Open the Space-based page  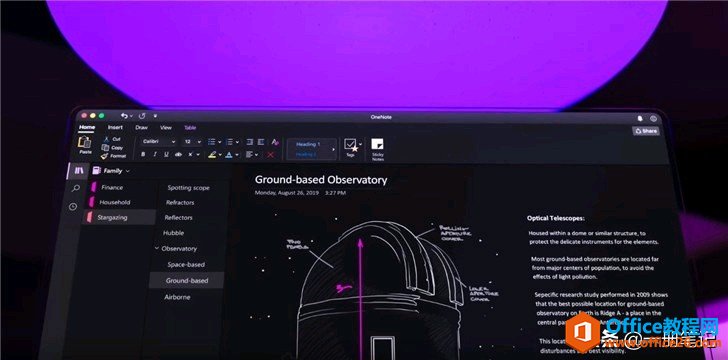point(186,264)
